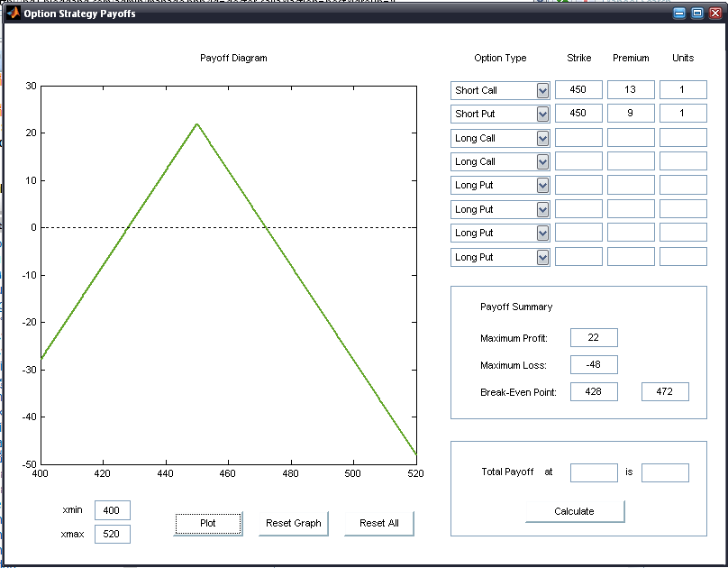This screenshot has height=568, width=728.
Task: Select the Short Put premium field showing 9
Action: pos(631,114)
